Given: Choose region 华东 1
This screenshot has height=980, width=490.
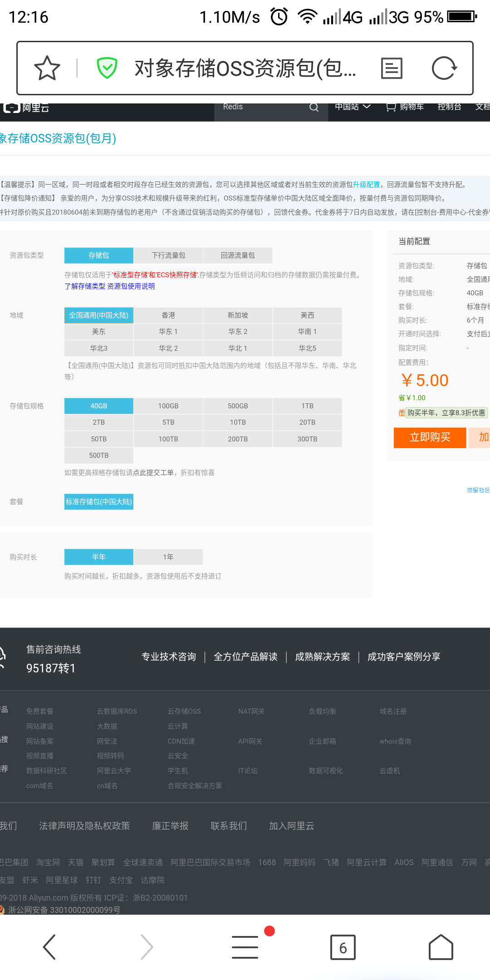Looking at the screenshot, I should [x=168, y=332].
